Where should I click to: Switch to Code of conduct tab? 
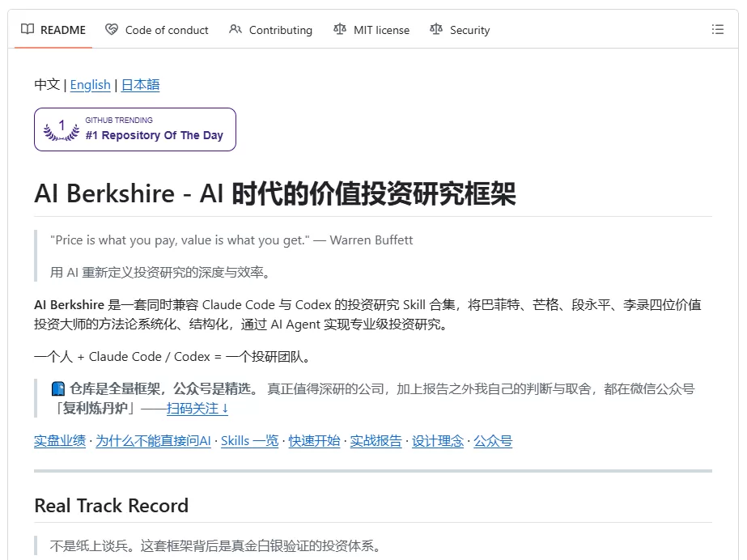click(157, 29)
